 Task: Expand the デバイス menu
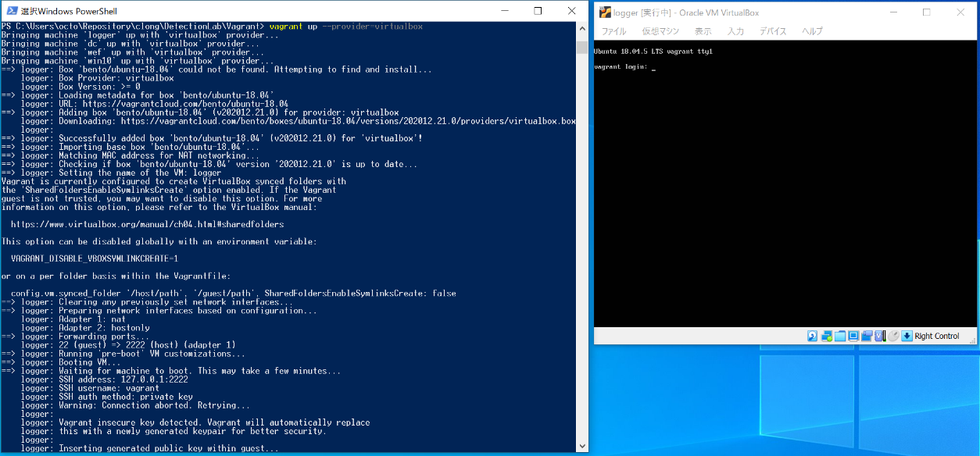click(773, 31)
